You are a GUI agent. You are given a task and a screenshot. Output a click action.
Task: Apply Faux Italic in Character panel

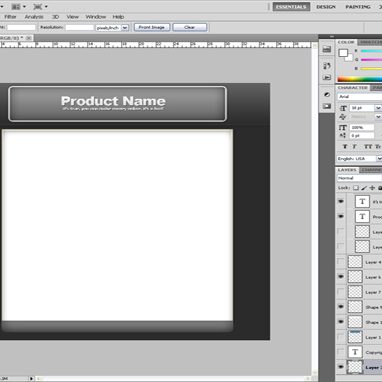point(355,147)
